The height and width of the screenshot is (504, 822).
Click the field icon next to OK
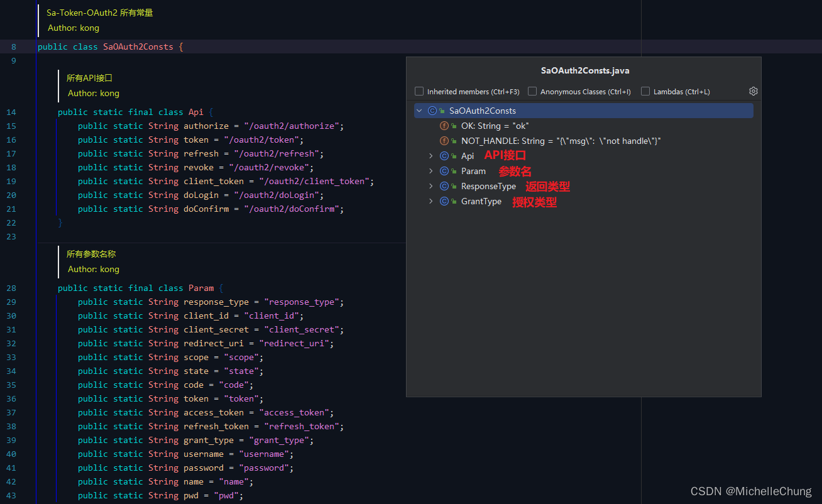pos(444,126)
